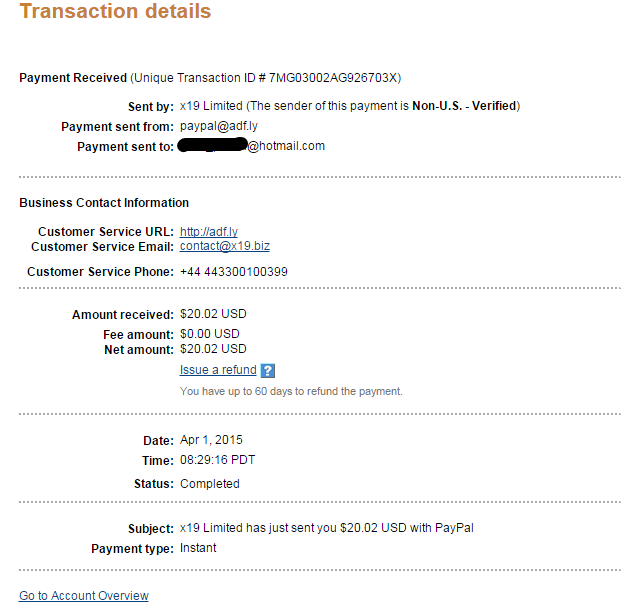
Task: Click the x19 Limited sender name
Action: click(211, 106)
